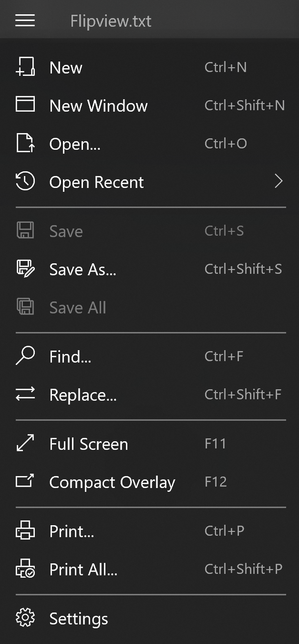The height and width of the screenshot is (644, 299).
Task: Click the Ctrl+Shift+N shortcut label
Action: tap(245, 105)
